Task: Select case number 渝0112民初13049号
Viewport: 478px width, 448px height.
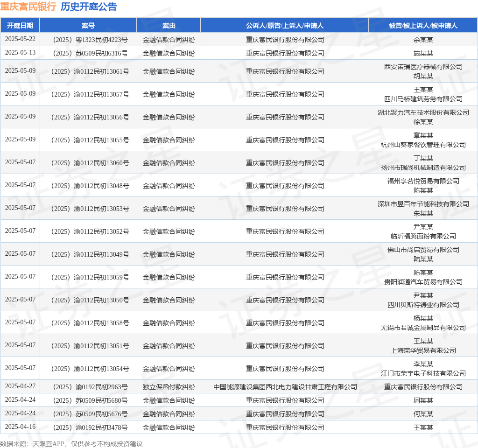Action: 90,254
